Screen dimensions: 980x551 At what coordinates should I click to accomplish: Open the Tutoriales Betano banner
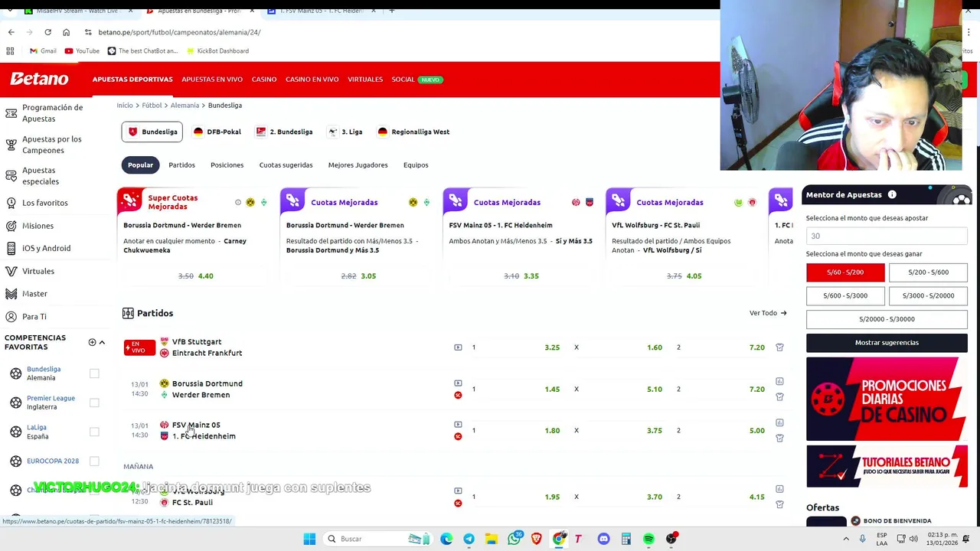[x=887, y=466]
